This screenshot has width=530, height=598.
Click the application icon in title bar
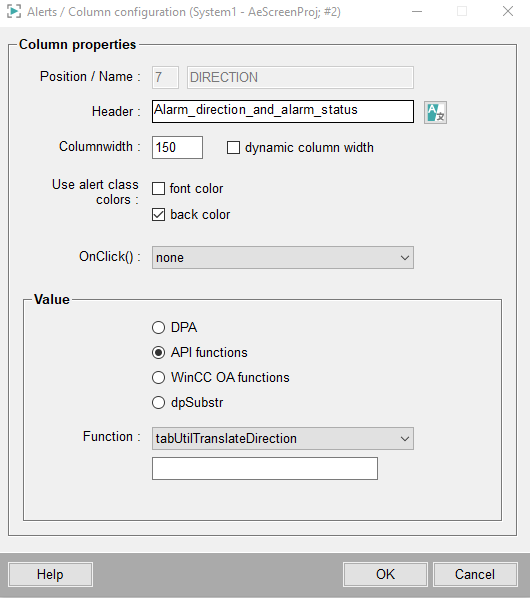click(x=14, y=12)
